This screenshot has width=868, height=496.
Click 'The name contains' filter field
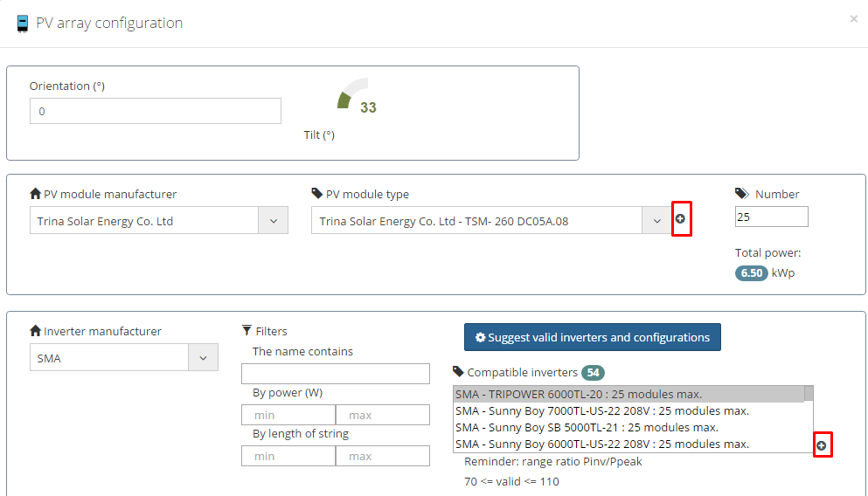click(x=336, y=374)
